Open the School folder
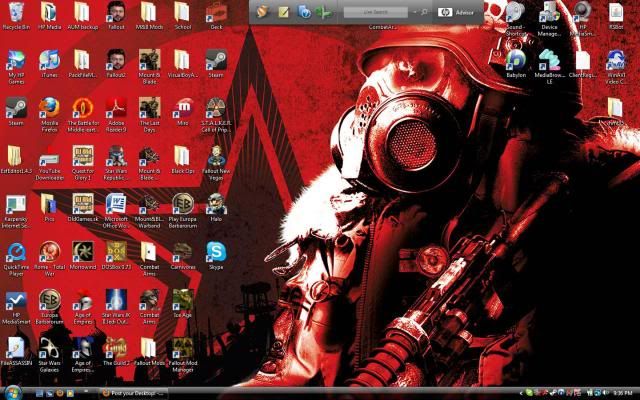Image resolution: width=640 pixels, height=400 pixels. pyautogui.click(x=182, y=16)
